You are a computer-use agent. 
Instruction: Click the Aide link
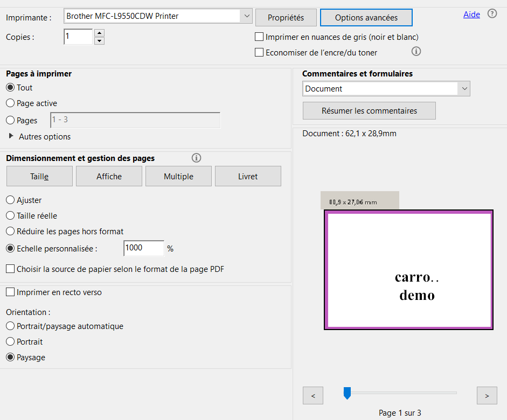click(471, 15)
